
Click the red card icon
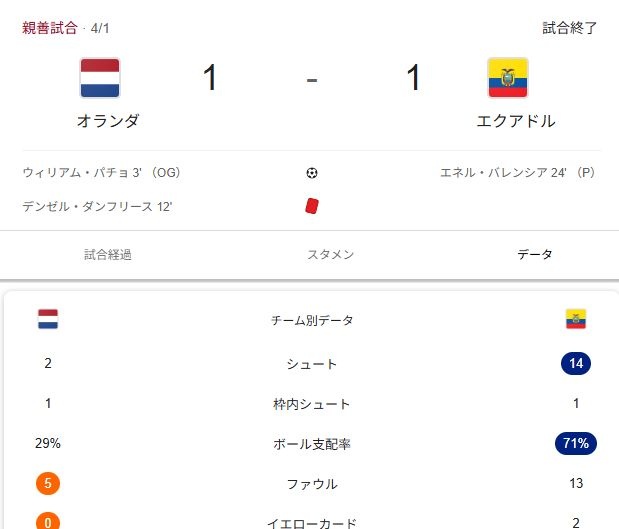point(312,206)
